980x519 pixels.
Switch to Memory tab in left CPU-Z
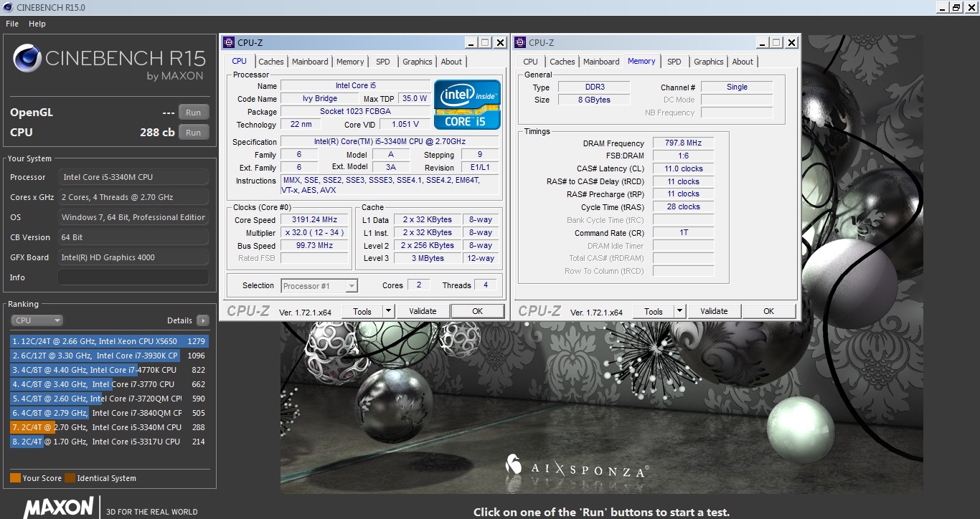tap(350, 62)
